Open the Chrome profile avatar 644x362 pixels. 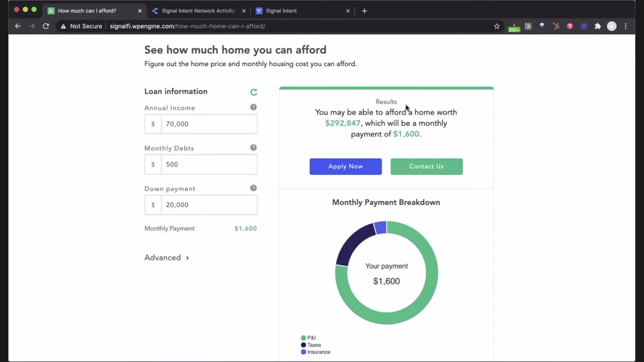point(612,26)
